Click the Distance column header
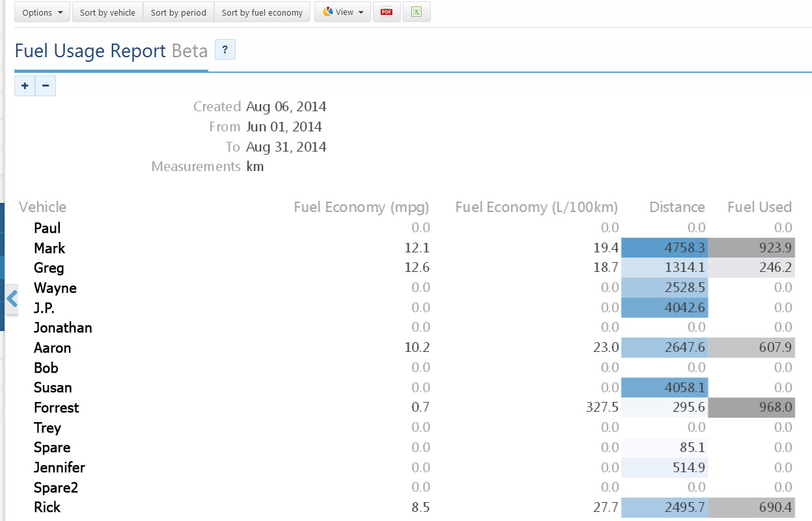 pyautogui.click(x=677, y=207)
